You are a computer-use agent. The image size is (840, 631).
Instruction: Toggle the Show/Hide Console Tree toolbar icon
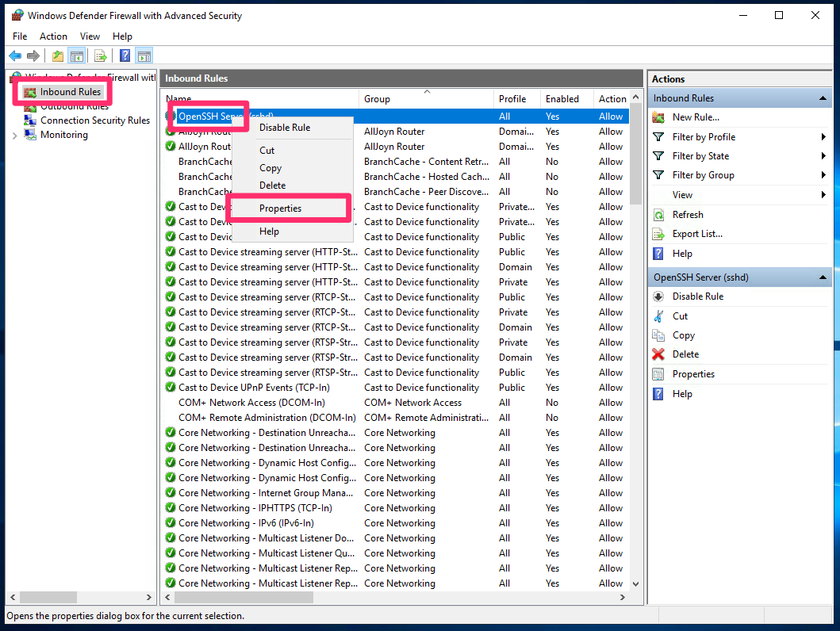tap(75, 55)
